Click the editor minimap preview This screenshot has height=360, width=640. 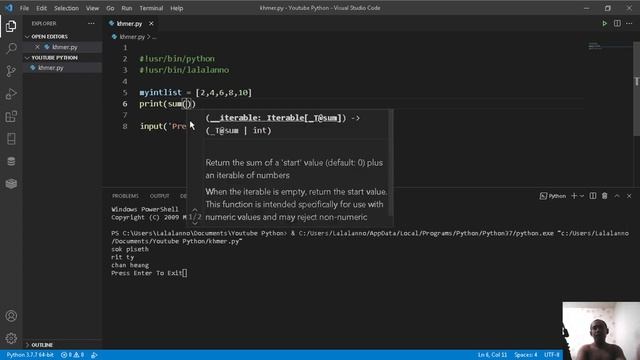coord(610,47)
